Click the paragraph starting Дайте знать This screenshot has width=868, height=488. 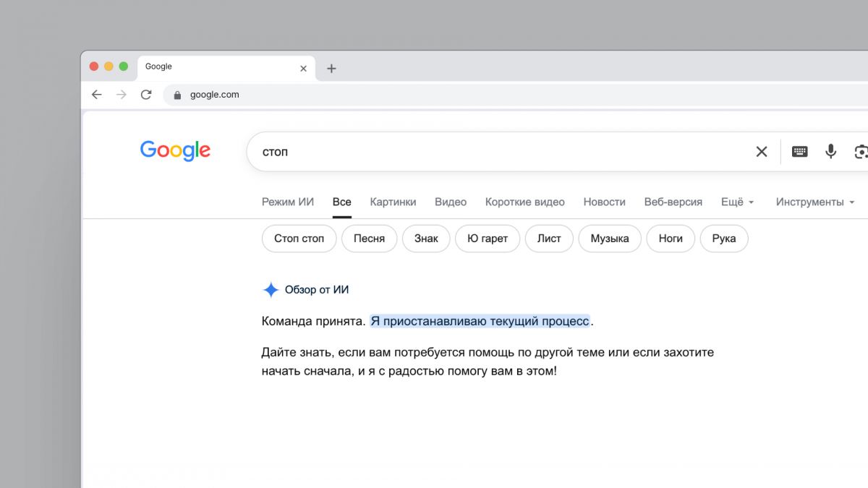click(488, 361)
